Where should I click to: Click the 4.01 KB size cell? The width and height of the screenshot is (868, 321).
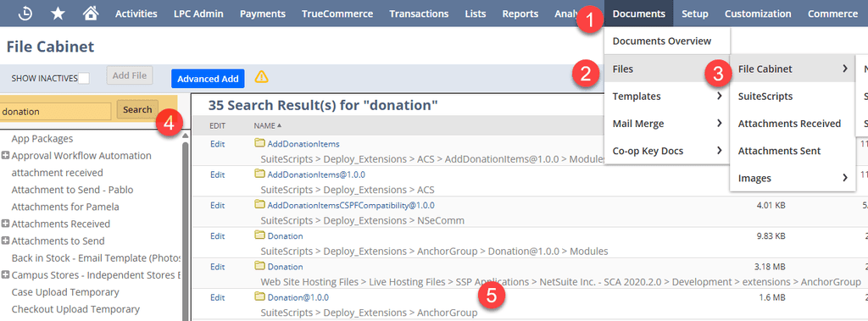[x=771, y=205]
